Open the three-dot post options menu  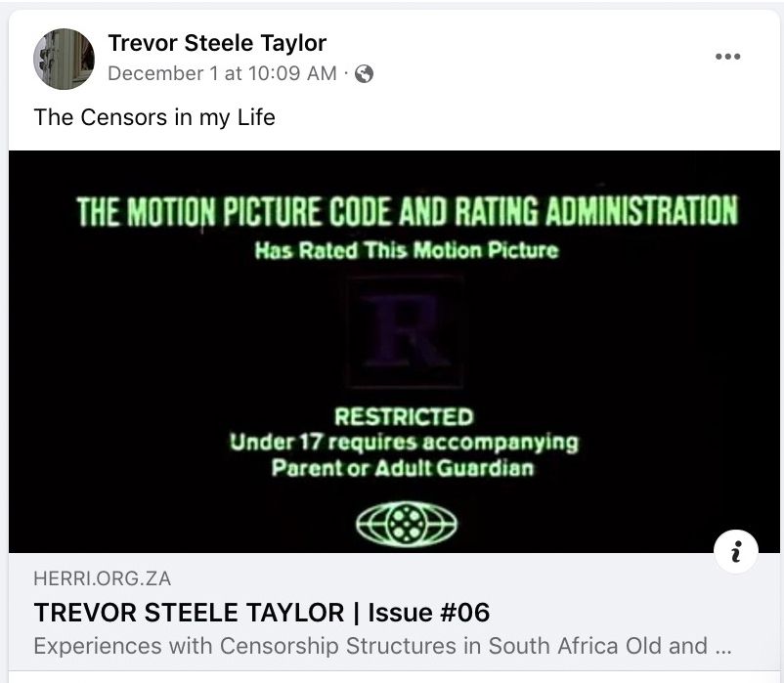(727, 57)
